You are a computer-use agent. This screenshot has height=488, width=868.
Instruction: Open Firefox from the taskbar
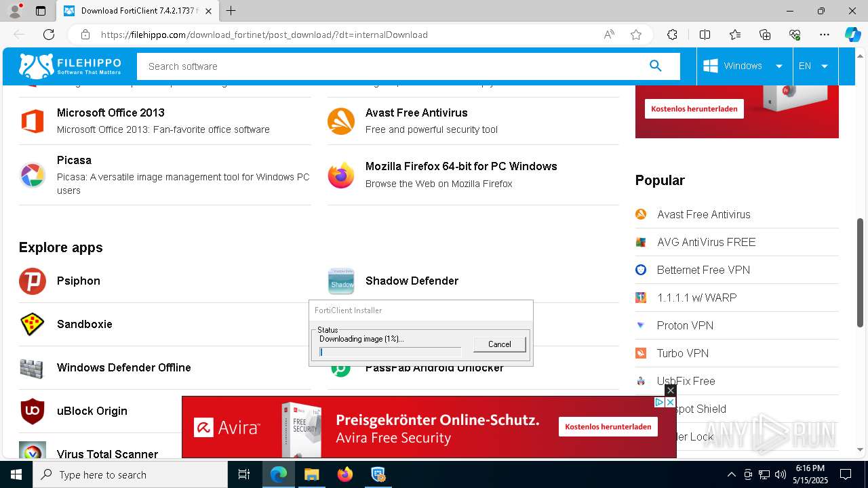pyautogui.click(x=344, y=474)
